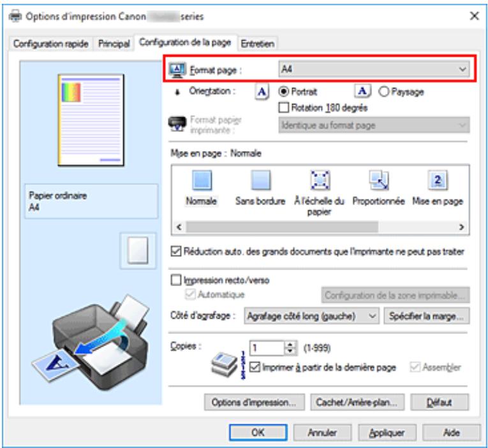Click the Format page monitor icon
The width and height of the screenshot is (488, 448).
pos(177,69)
